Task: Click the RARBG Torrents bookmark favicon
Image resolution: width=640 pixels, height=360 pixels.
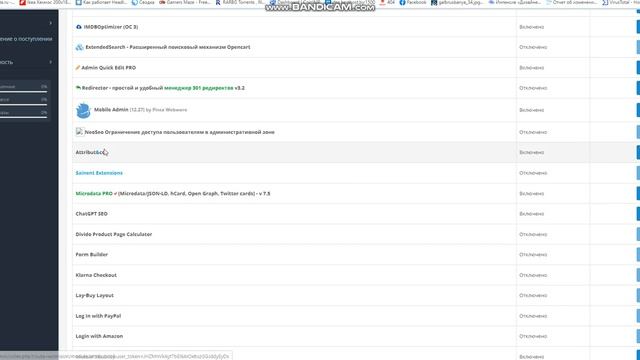Action: click(x=218, y=2)
